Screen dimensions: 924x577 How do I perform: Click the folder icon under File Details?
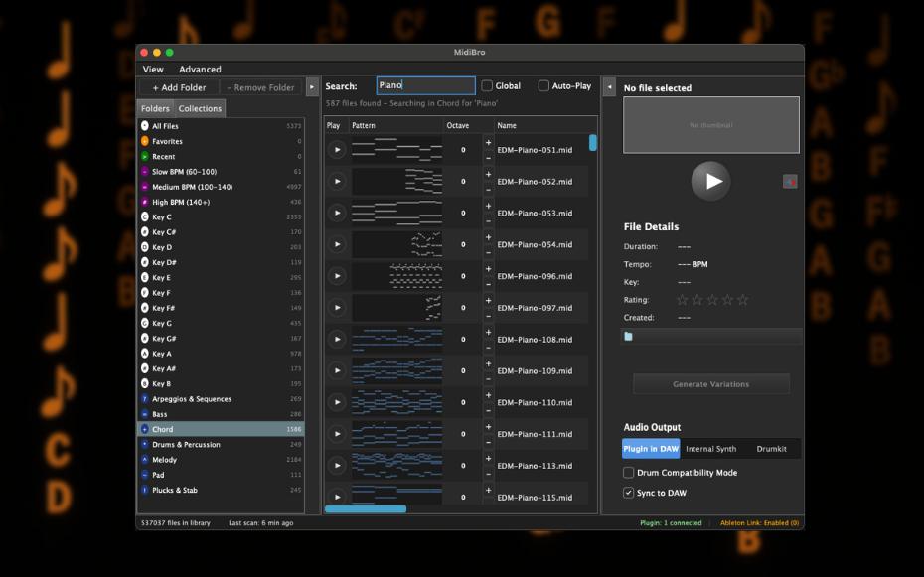point(628,337)
